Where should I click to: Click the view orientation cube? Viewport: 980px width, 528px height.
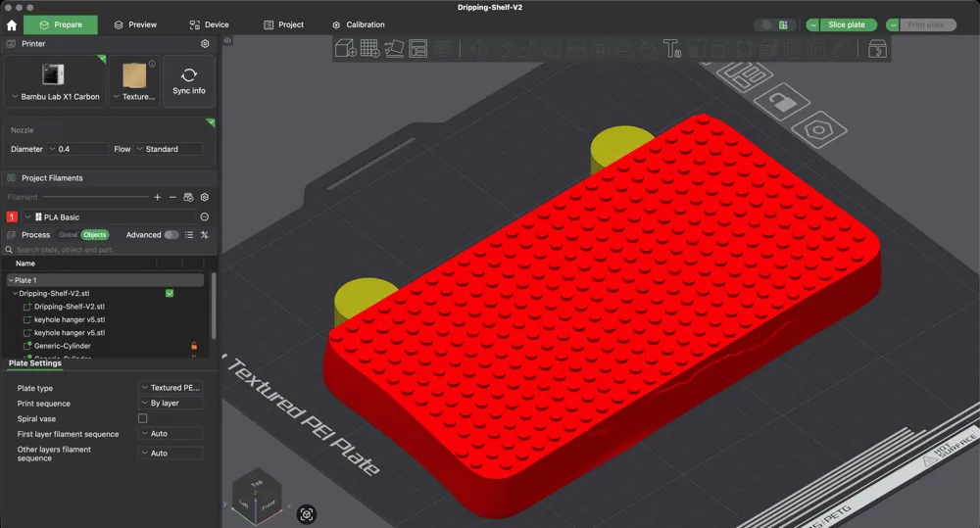tap(256, 496)
